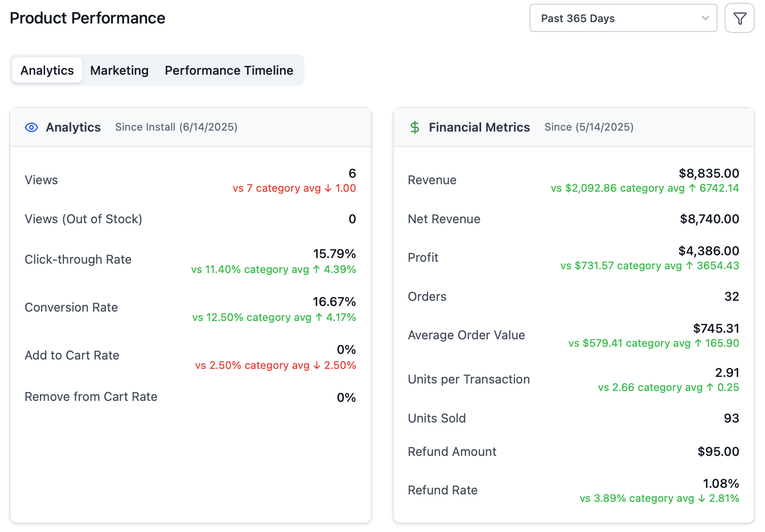Screen dimensions: 765x532
Task: Click the Since (5/14/2025) date label
Action: [x=589, y=127]
